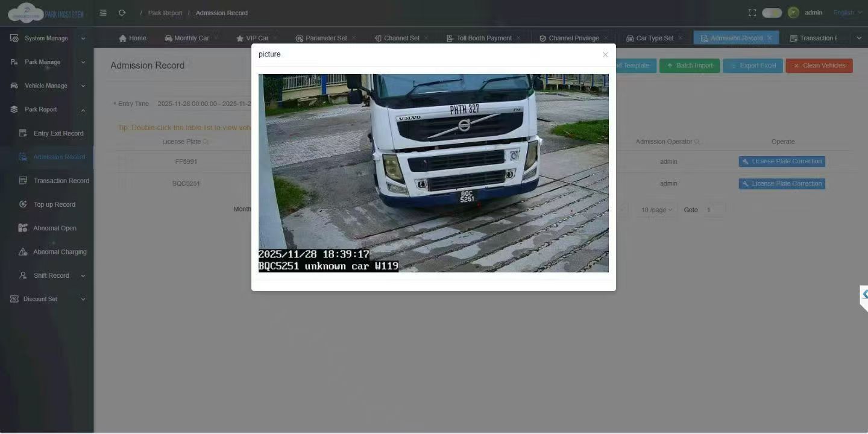Click the sidebar collapse hamburger icon
This screenshot has height=434, width=868.
[x=103, y=13]
